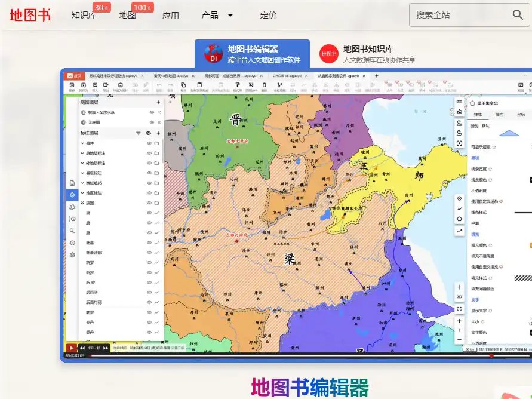This screenshot has height=399, width=532.
Task: Open the document panel in left sidebar
Action: 72,183
